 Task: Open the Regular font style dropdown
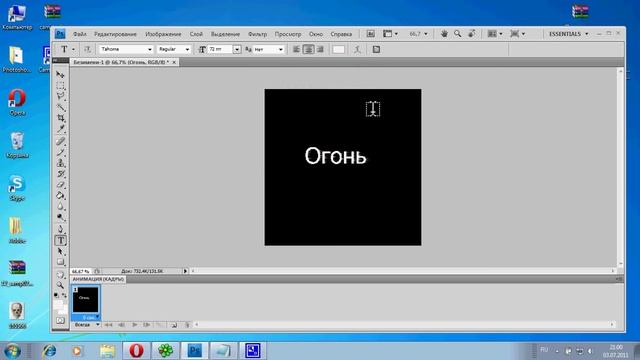187,49
